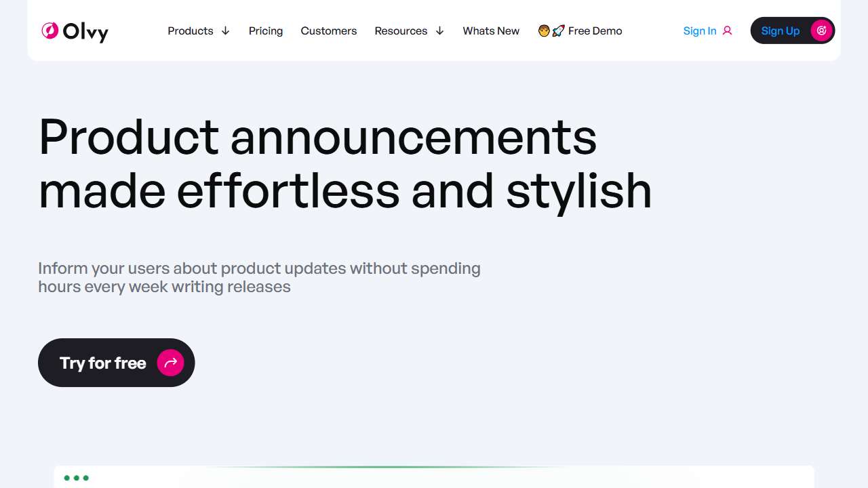
Task: Click the Olvy swirl mark left of the wordmark
Action: (49, 30)
